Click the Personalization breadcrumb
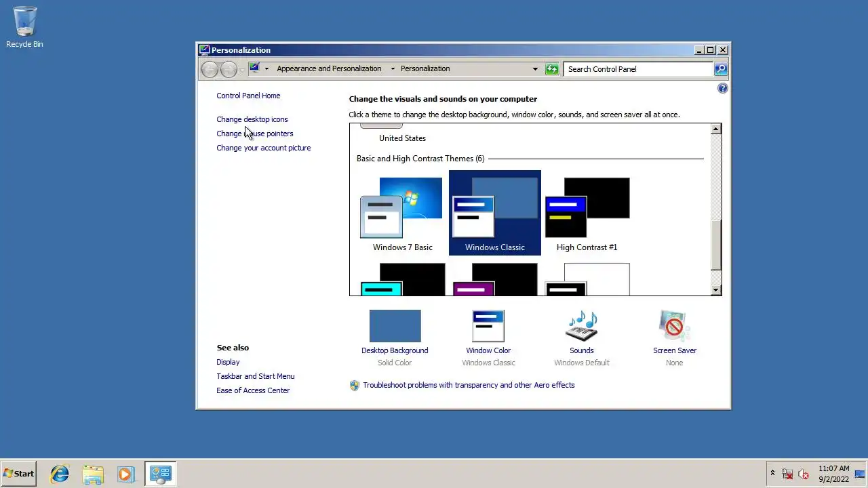The image size is (868, 488). 425,68
